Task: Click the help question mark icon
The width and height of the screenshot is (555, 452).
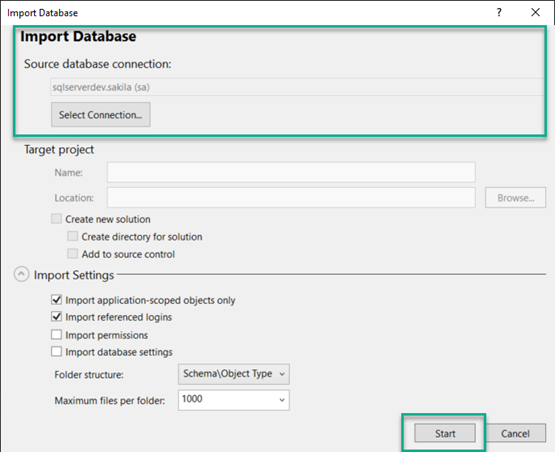Action: pyautogui.click(x=499, y=13)
